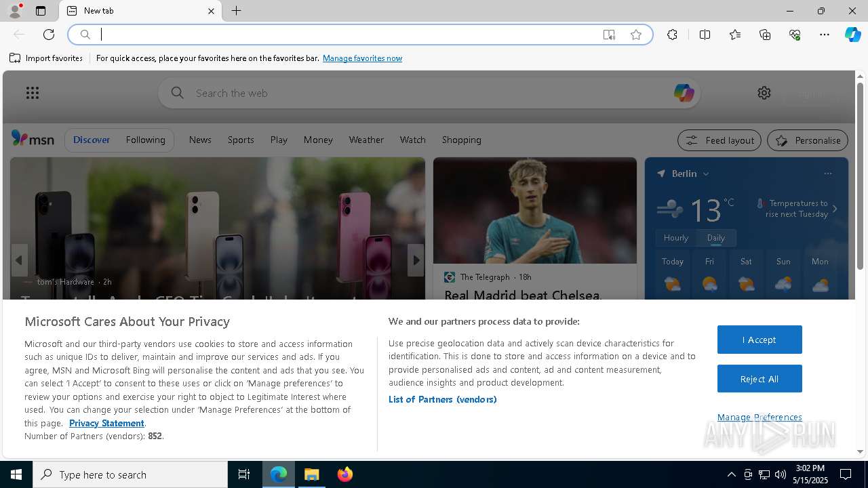Select the Discover tab
The height and width of the screenshot is (488, 868).
pyautogui.click(x=92, y=140)
